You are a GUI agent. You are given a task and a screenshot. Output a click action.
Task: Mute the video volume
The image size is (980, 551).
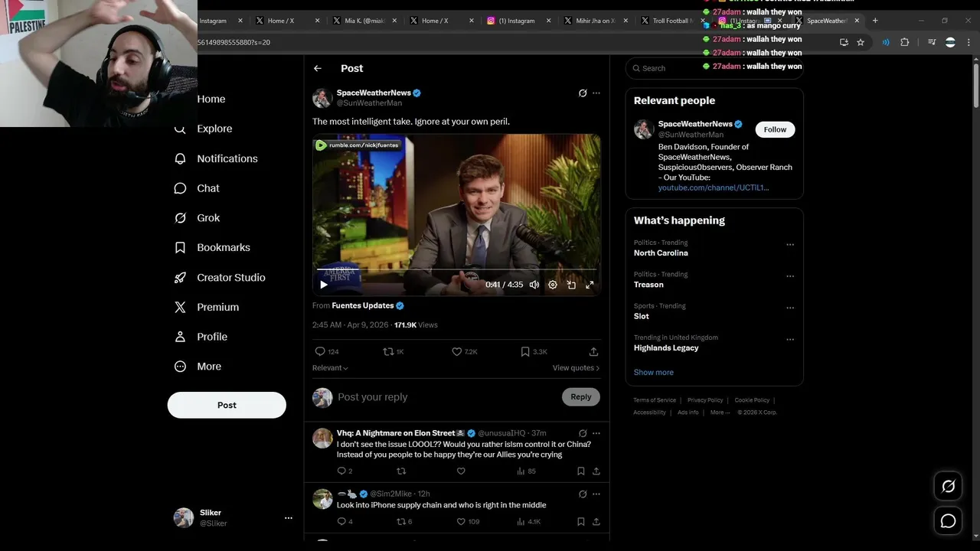(534, 285)
